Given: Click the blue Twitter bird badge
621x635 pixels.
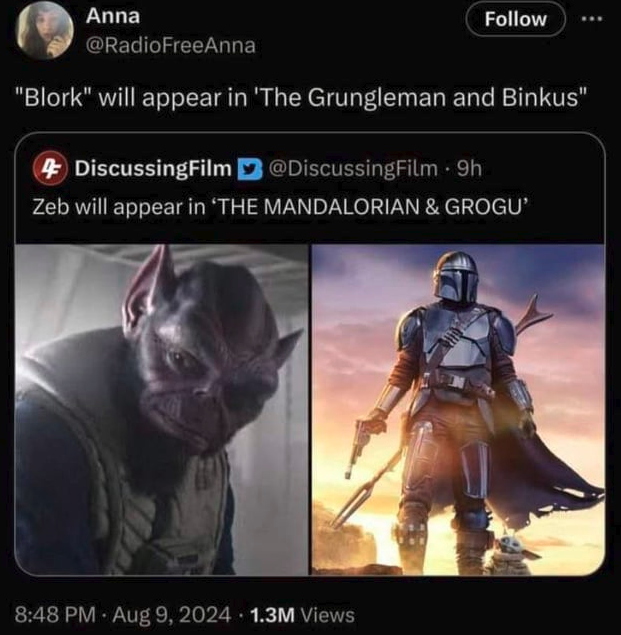Looking at the screenshot, I should pos(250,169).
